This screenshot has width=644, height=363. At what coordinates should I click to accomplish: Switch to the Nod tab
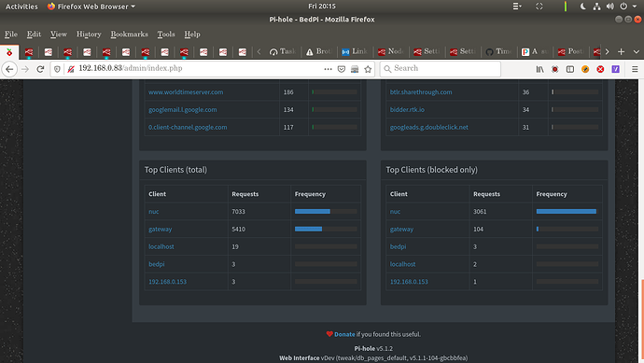390,51
